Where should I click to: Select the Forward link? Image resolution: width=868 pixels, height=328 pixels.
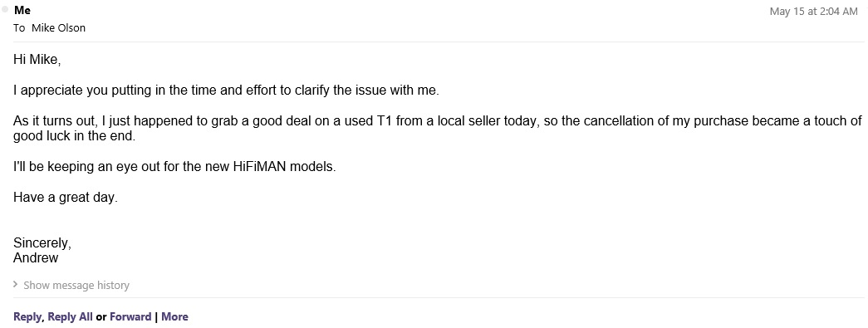(130, 317)
